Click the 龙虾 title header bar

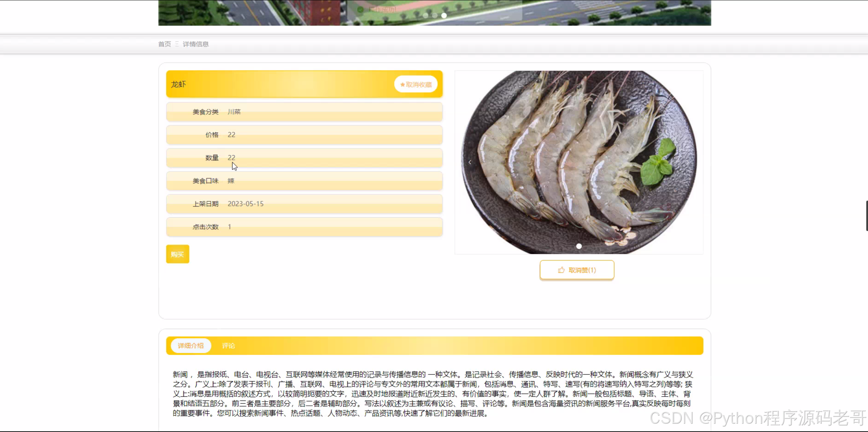276,84
